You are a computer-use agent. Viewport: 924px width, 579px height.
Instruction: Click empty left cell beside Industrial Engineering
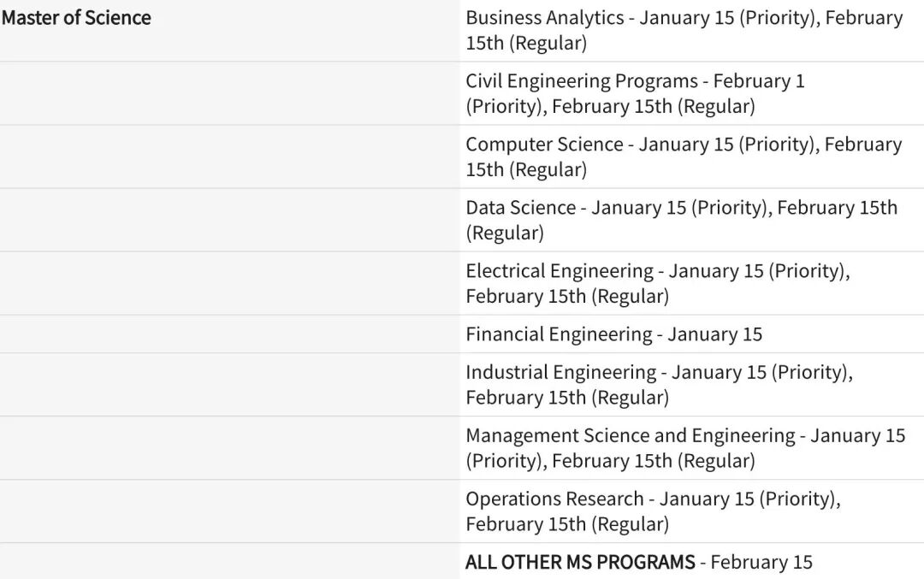click(229, 385)
